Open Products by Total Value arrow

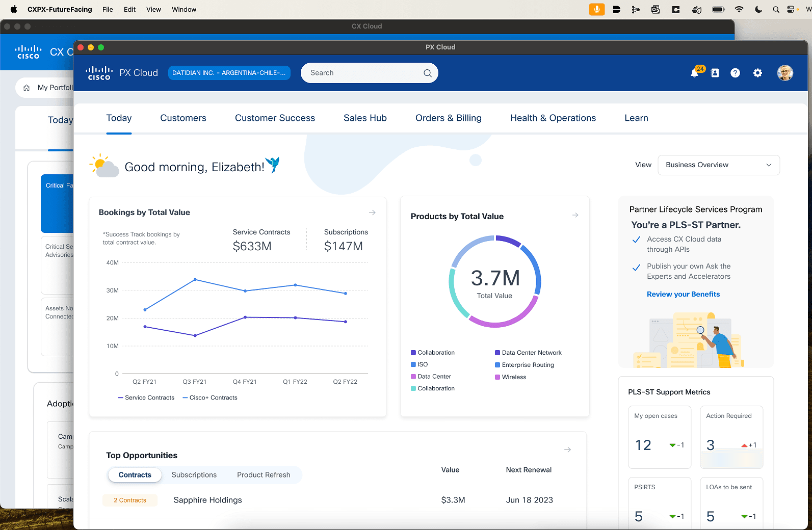click(x=575, y=216)
